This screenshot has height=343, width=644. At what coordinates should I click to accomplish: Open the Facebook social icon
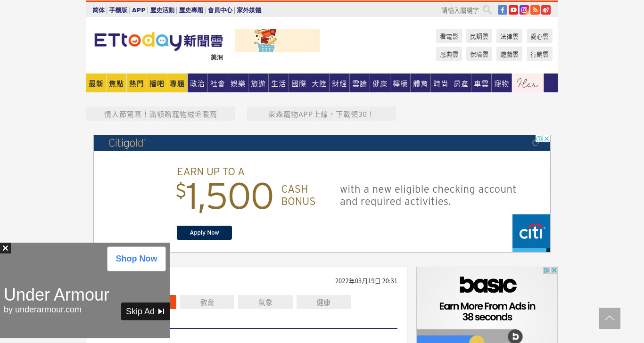[x=503, y=10]
